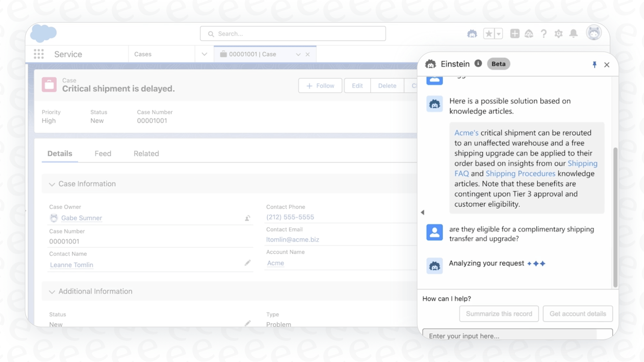Switch to the Feed tab

[x=102, y=153]
